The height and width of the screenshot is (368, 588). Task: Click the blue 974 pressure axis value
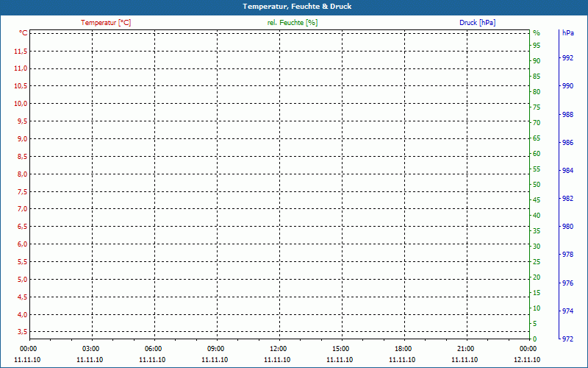[567, 311]
